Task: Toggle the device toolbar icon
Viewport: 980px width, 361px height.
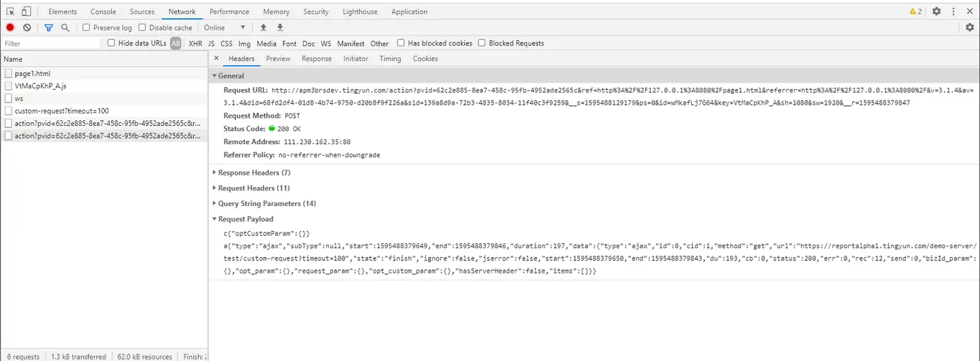Action: click(26, 12)
